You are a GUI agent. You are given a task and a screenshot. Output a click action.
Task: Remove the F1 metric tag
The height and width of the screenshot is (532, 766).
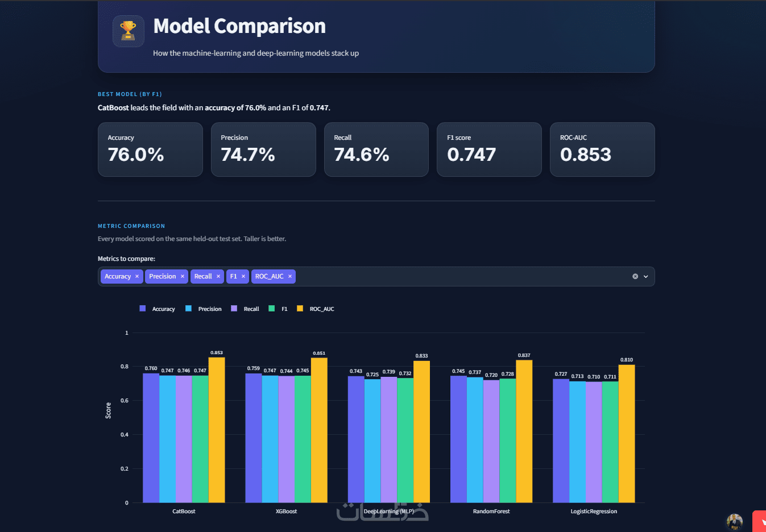pyautogui.click(x=243, y=276)
